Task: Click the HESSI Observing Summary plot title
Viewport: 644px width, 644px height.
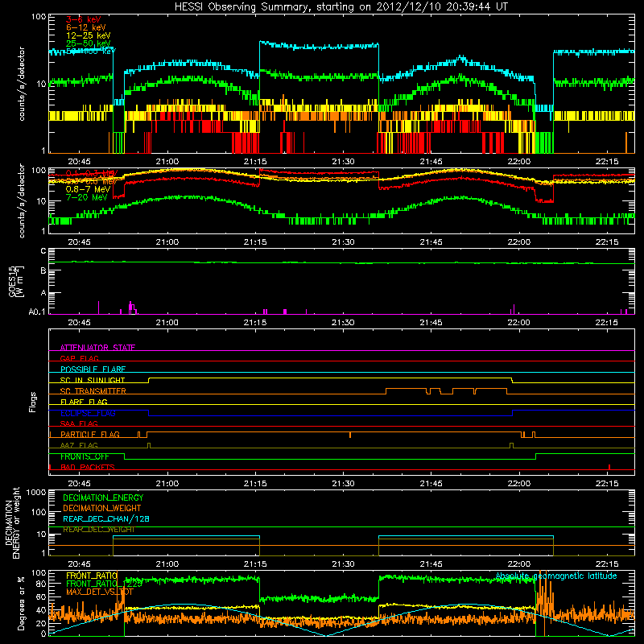Action: [x=341, y=7]
